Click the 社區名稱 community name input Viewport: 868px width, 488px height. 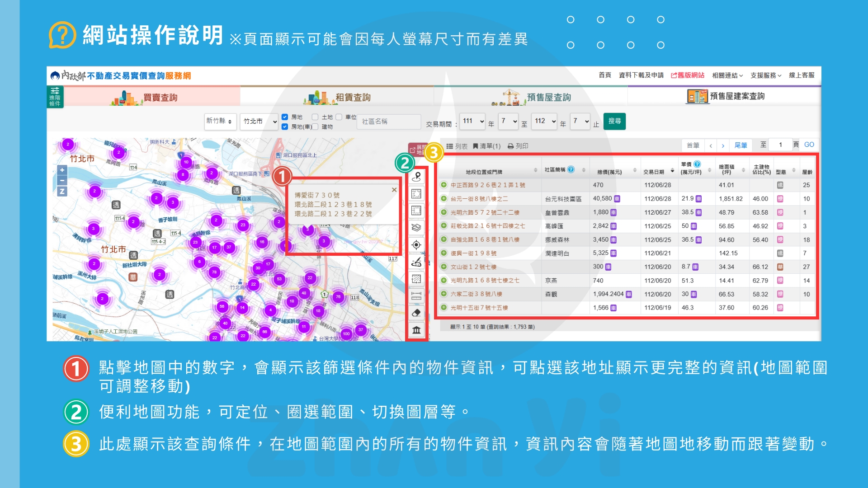pyautogui.click(x=389, y=122)
